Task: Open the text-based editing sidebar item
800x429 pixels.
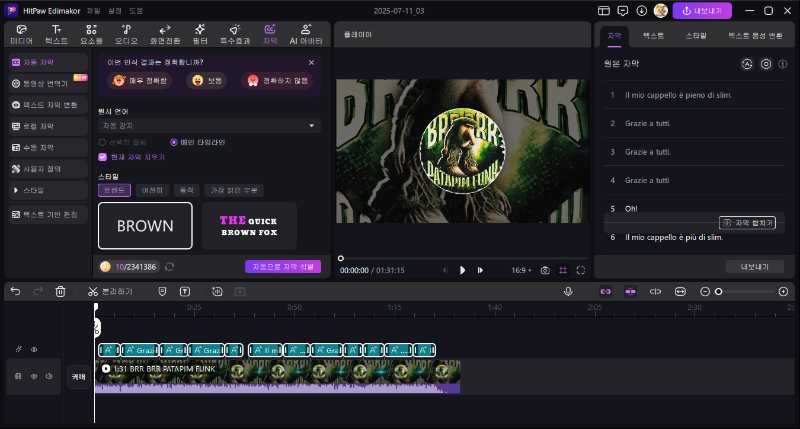Action: pyautogui.click(x=48, y=214)
